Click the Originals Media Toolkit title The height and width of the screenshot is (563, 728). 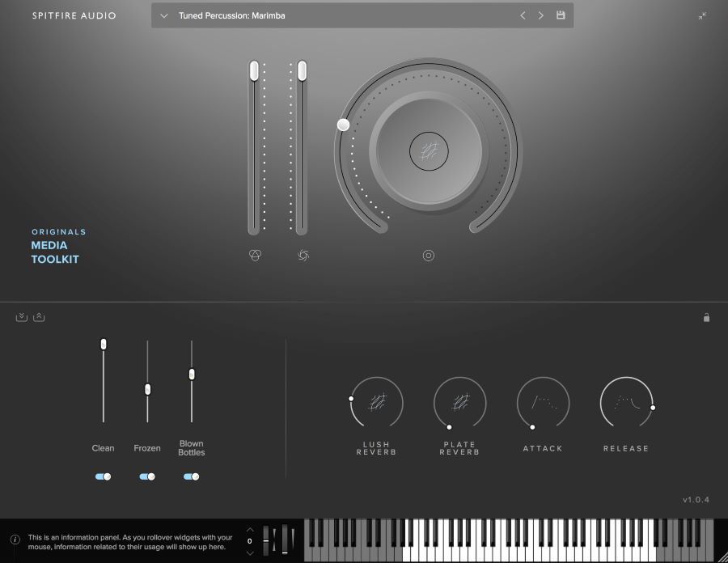click(58, 247)
